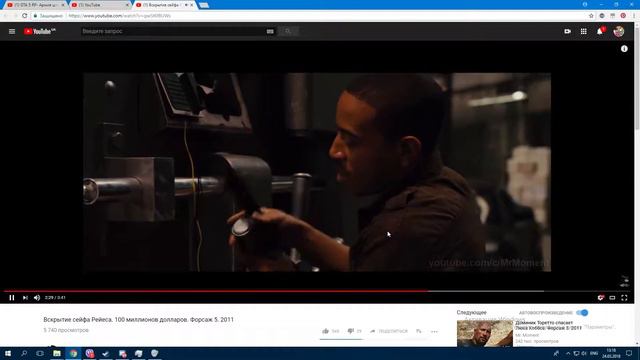Go to YouTube home via logo
Image resolution: width=640 pixels, height=360 pixels.
[x=39, y=31]
